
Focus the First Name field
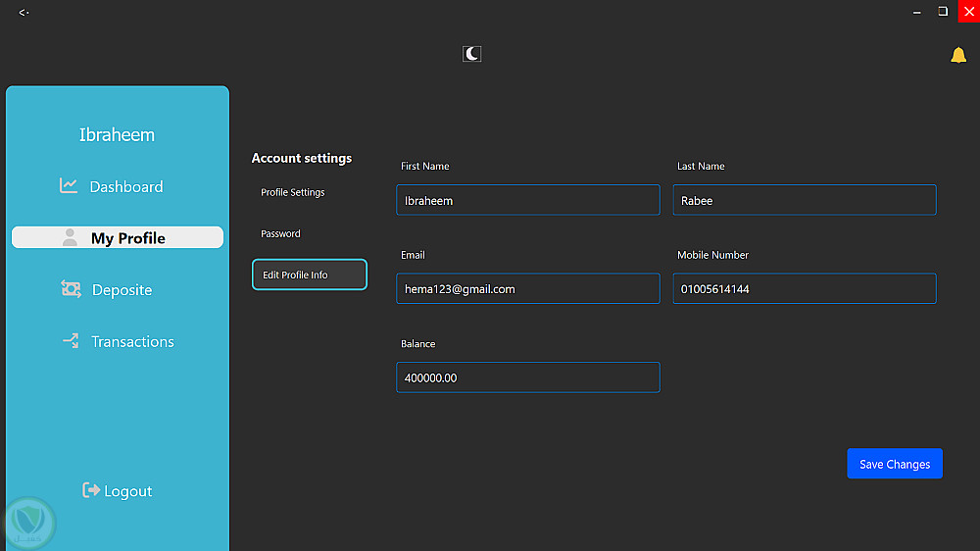click(527, 200)
